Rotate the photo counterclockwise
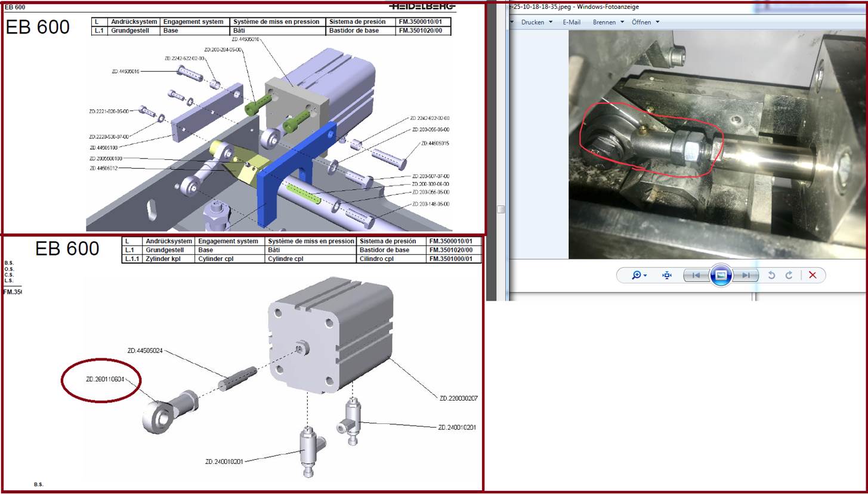Viewport: 868px width, 495px height. (x=771, y=275)
